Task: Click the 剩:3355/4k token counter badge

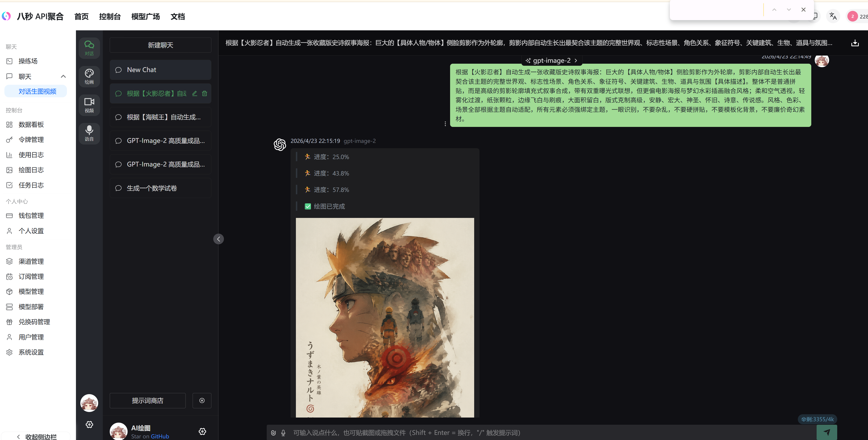Action: [x=818, y=419]
